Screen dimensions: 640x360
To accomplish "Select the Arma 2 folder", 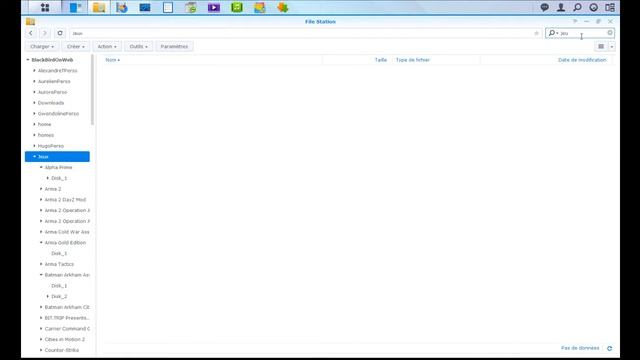I will (x=53, y=189).
